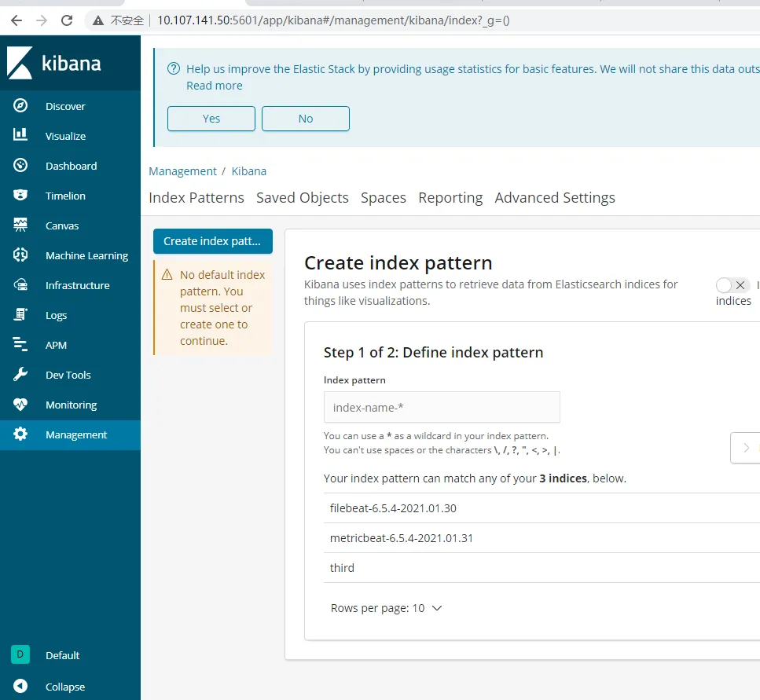This screenshot has height=700, width=760.
Task: Switch to the Saved Objects tab
Action: (302, 198)
